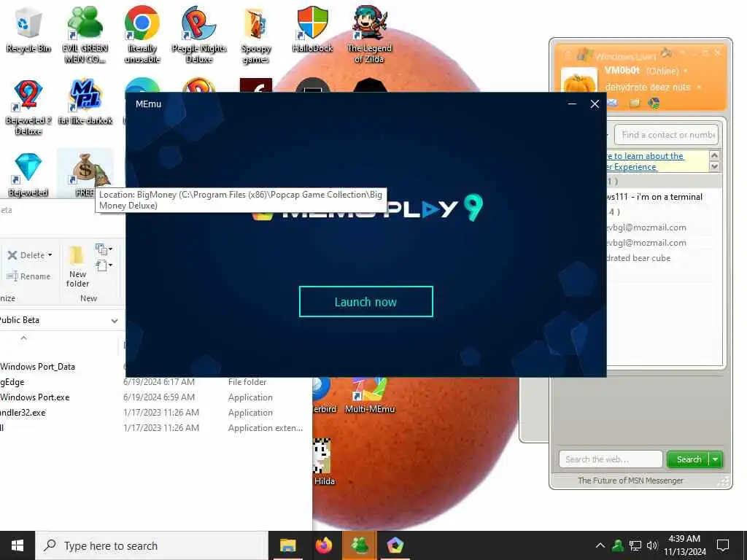Select contact with status i'm on a terminal
The image size is (747, 560).
(654, 197)
